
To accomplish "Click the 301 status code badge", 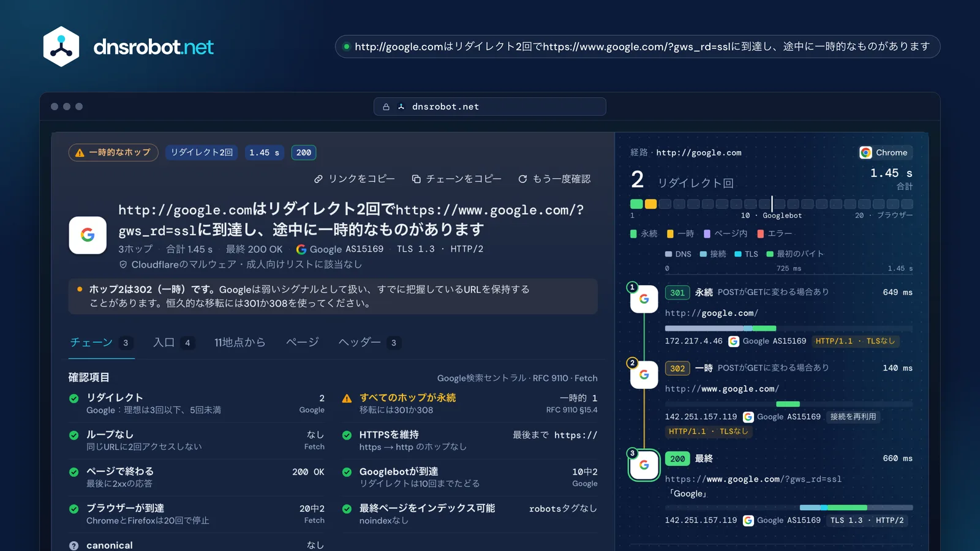I will coord(677,293).
